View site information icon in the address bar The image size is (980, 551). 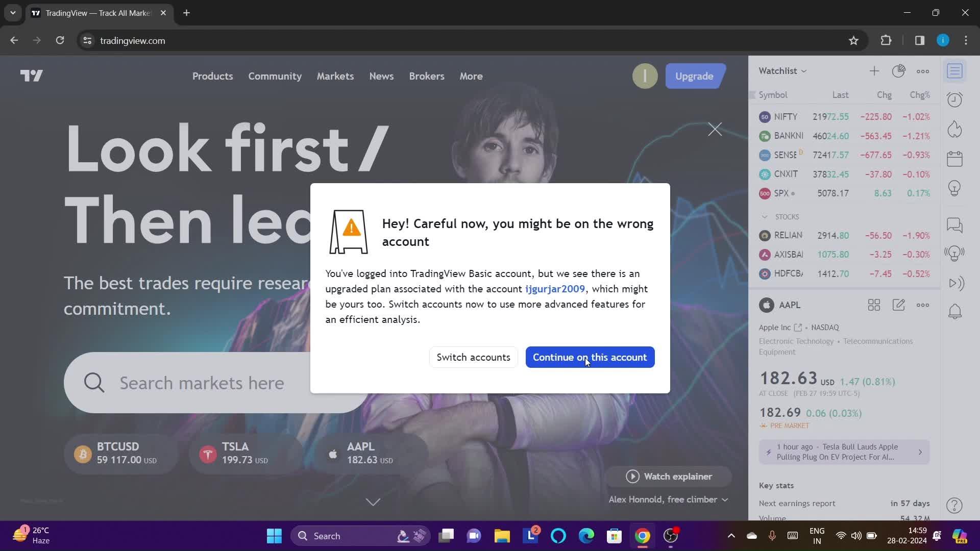[x=87, y=40]
